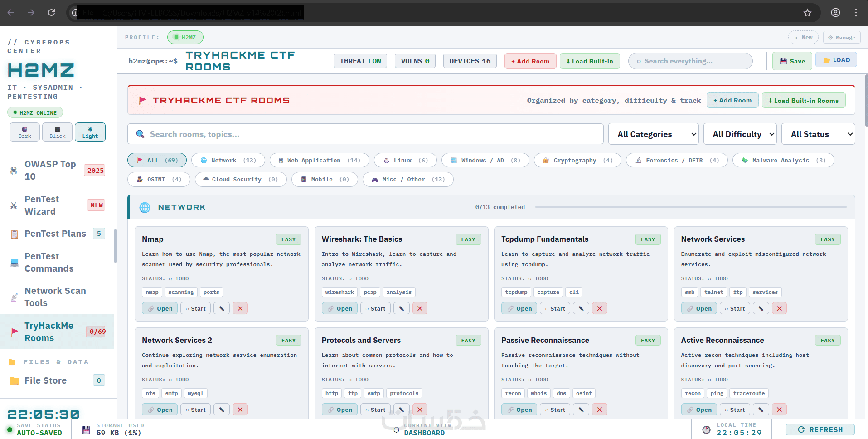Screen dimensions: 868x439
Task: Click the clock icon beside Local Time
Action: click(706, 429)
